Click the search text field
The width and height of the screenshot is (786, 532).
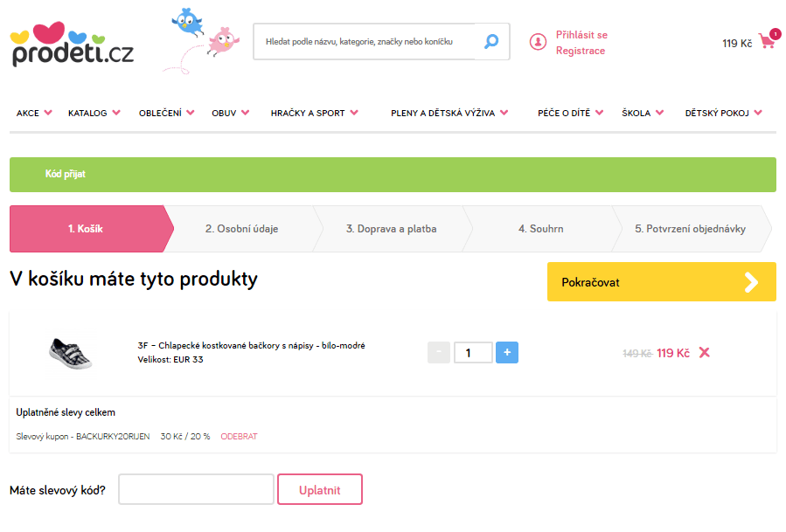click(x=364, y=42)
